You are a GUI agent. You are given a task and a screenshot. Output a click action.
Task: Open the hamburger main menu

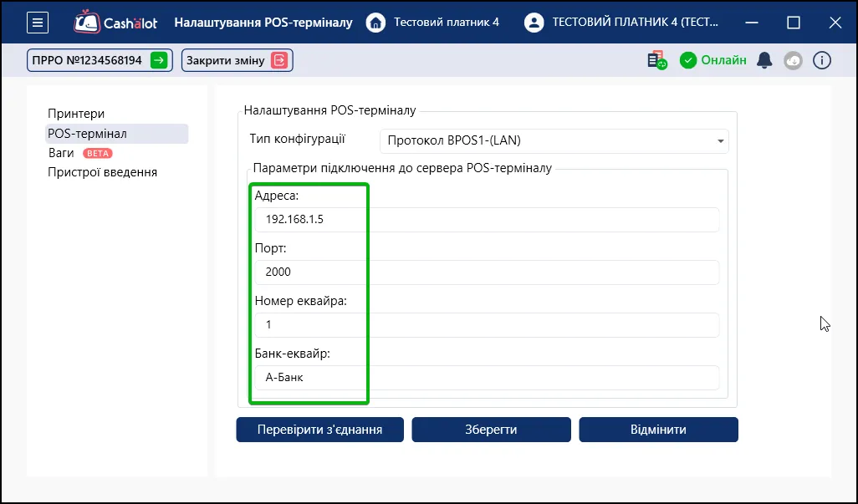(x=37, y=23)
